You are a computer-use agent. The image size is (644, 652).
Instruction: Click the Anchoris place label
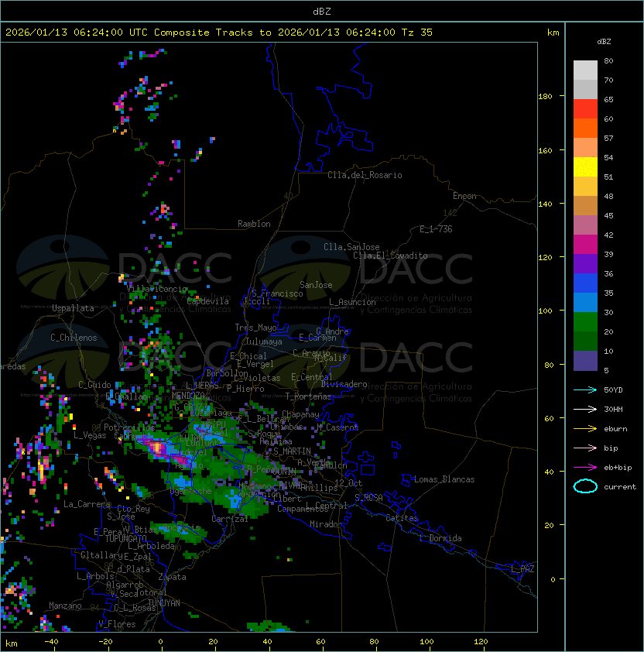tap(182, 527)
